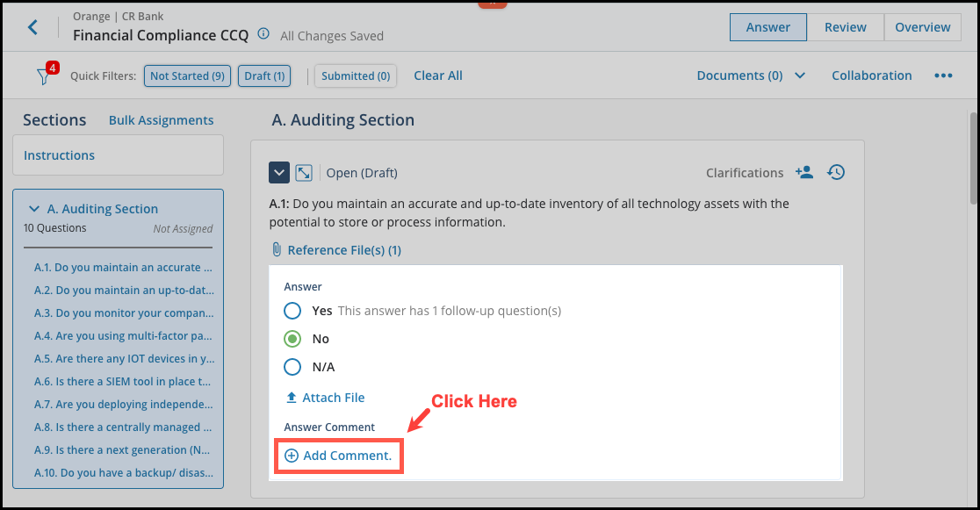This screenshot has height=510, width=980.
Task: Collapse question A.1 with the dark chevron
Action: [279, 172]
